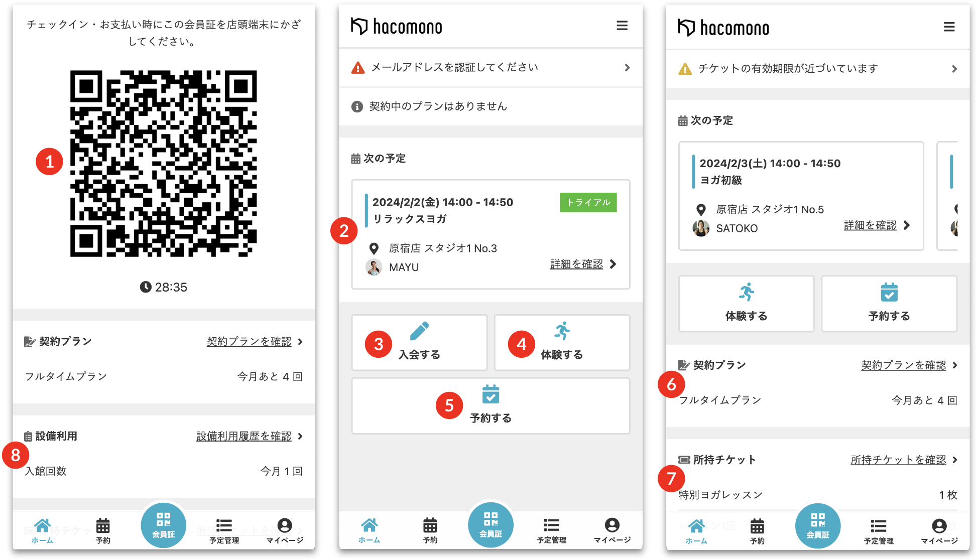Select 予約 tab on the left screen
The image size is (976, 560).
click(x=103, y=530)
